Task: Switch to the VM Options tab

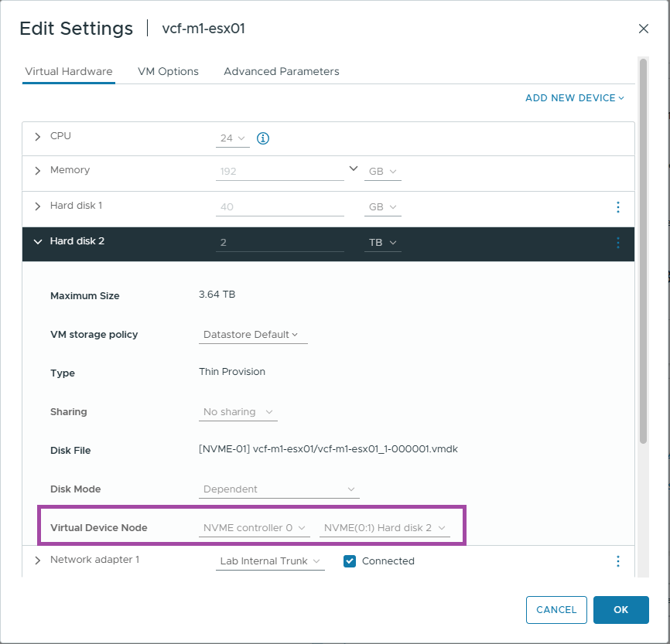Action: [168, 71]
